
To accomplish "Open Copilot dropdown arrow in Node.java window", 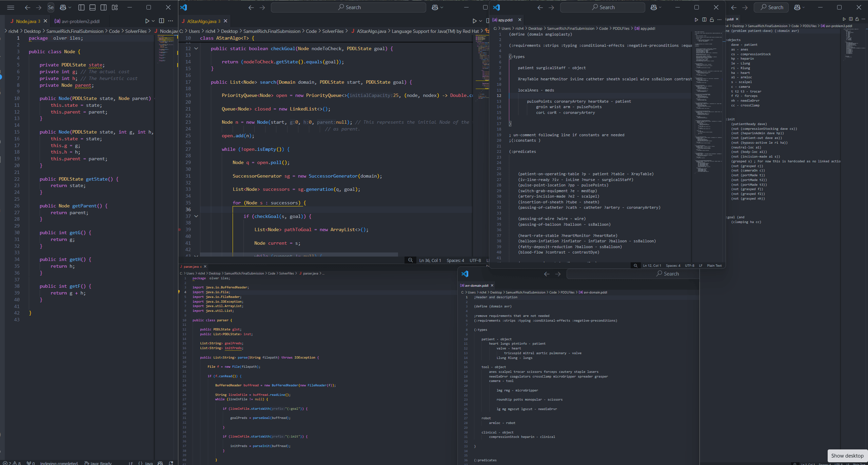I will [x=70, y=7].
